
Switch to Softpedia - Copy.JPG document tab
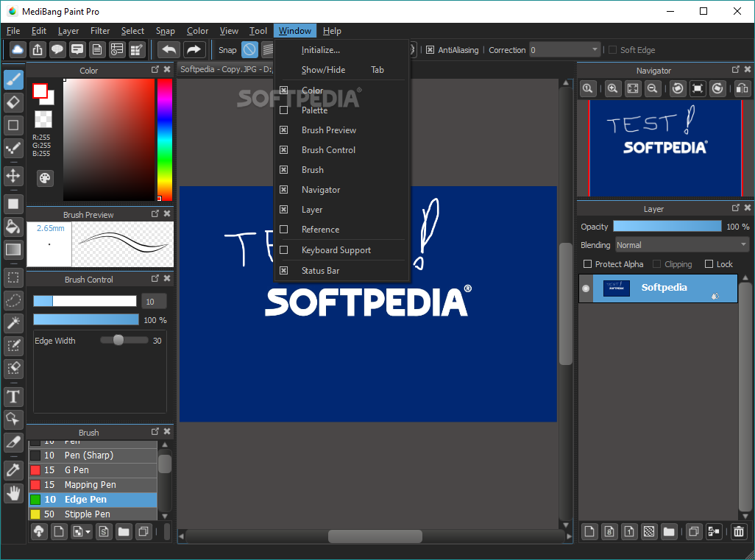pos(226,69)
